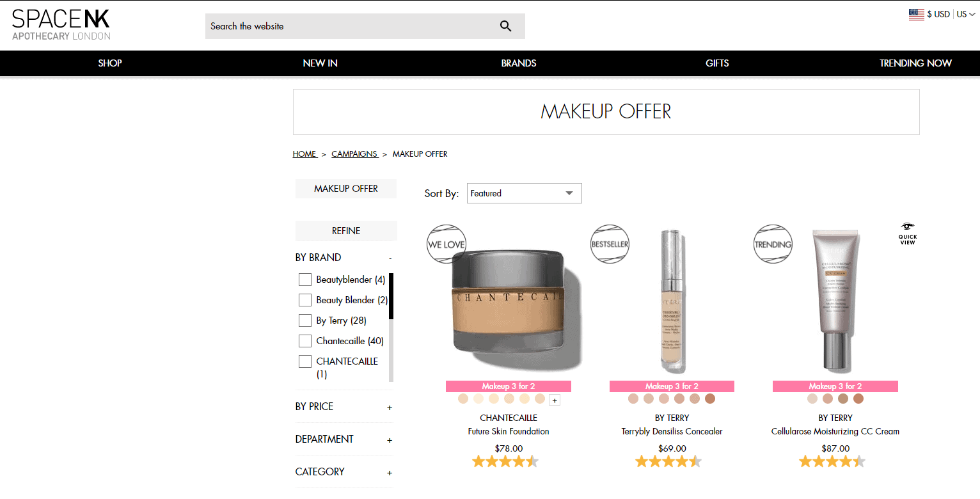The image size is (980, 499).
Task: Expand the Category filter section
Action: pos(390,473)
